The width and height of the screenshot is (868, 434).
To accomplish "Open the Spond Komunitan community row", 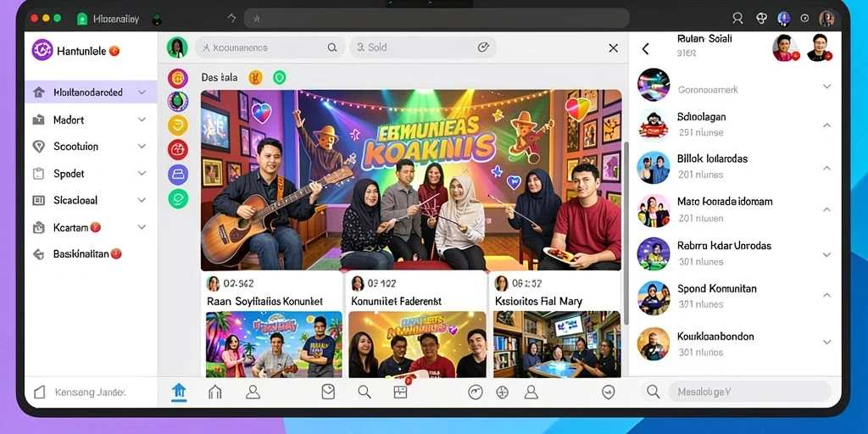I will click(x=735, y=296).
